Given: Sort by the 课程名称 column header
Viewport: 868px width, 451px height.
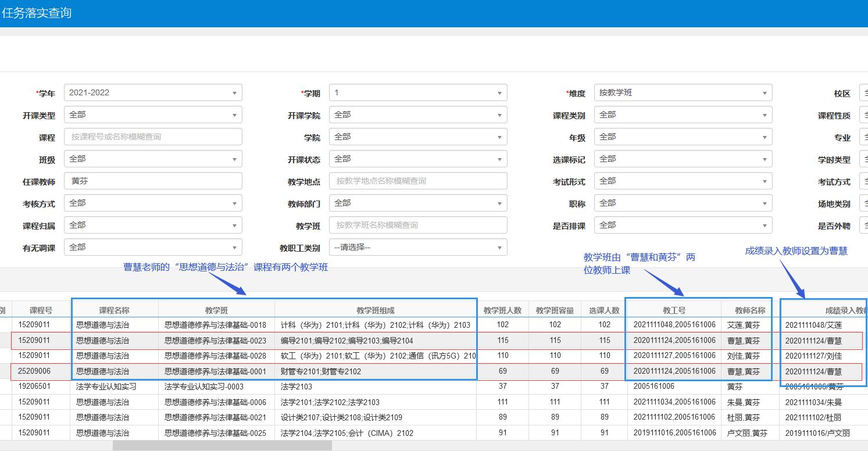Looking at the screenshot, I should [x=114, y=310].
